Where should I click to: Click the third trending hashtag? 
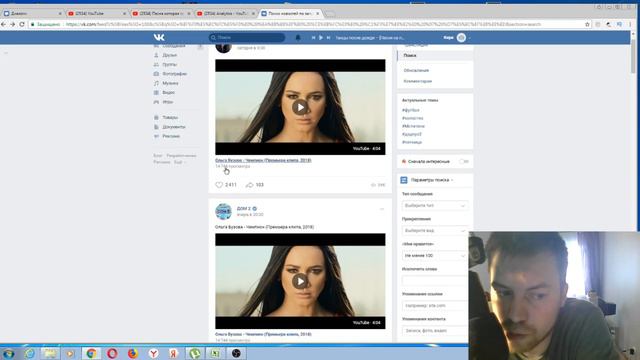pyautogui.click(x=413, y=127)
